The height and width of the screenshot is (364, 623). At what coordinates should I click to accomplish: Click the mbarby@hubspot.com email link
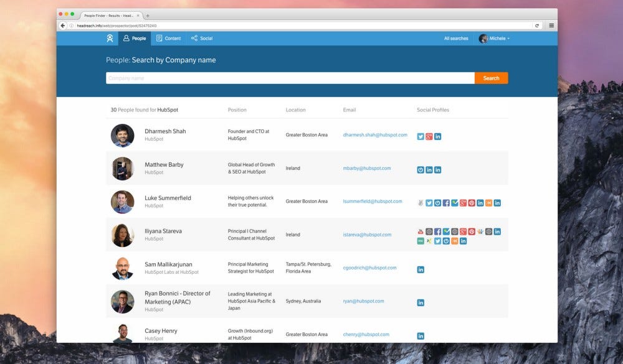pyautogui.click(x=367, y=168)
